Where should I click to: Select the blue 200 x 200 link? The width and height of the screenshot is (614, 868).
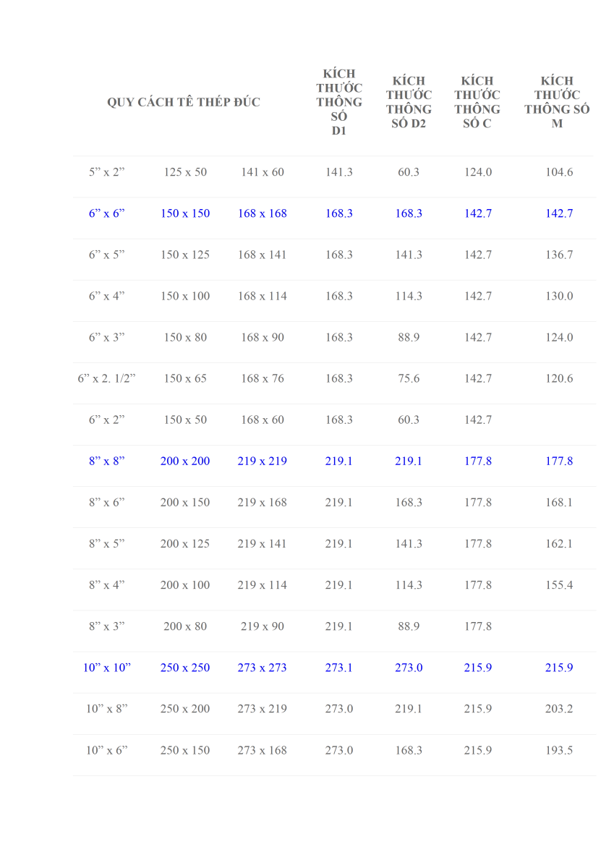pyautogui.click(x=185, y=461)
